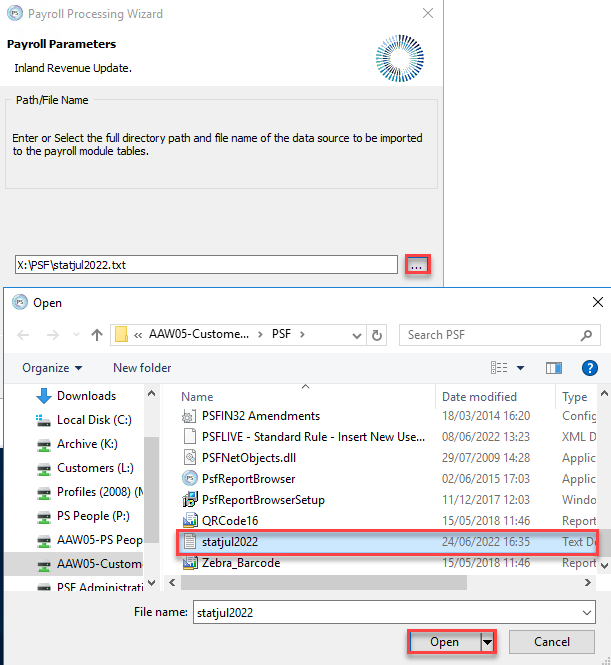Open the File name combo box dropdown arrow
The width and height of the screenshot is (611, 665).
tap(586, 612)
